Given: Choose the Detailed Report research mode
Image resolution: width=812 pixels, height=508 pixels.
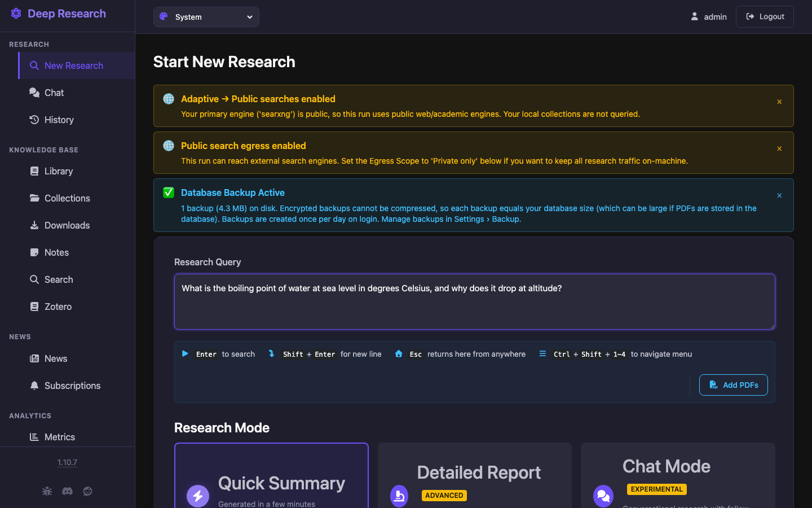Looking at the screenshot, I should coord(475,476).
